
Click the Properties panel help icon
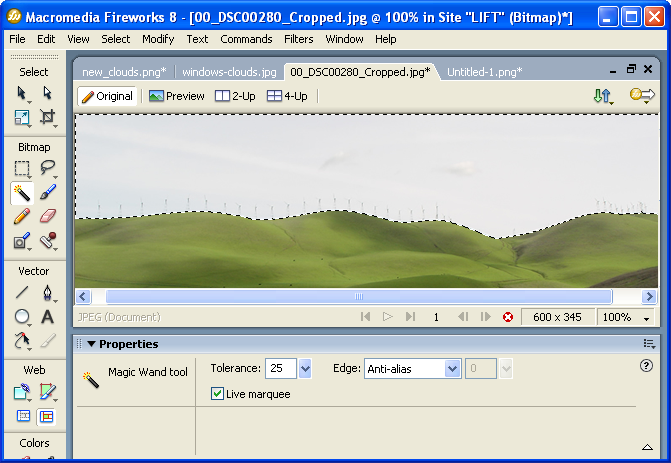click(646, 366)
